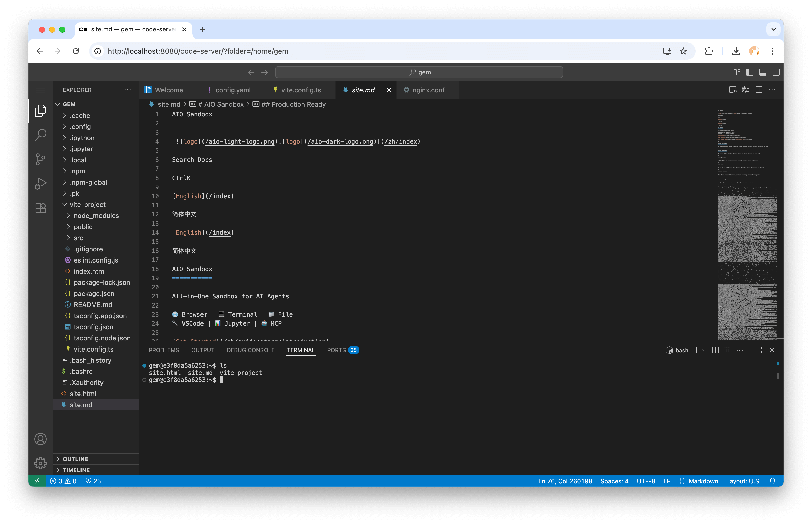Toggle the secondary side bar
Image resolution: width=812 pixels, height=524 pixels.
[x=776, y=72]
